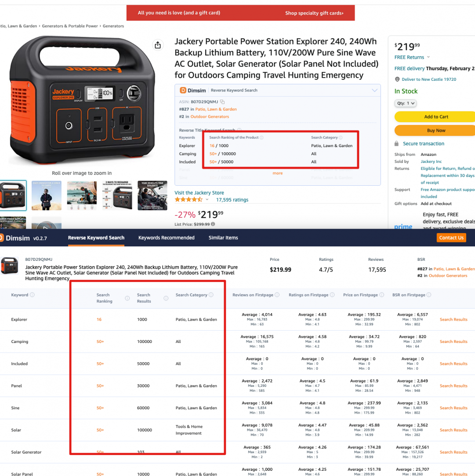Click info icon next to Price on Firstpage
Viewport: 475px width, 476px height.
pos(382,295)
